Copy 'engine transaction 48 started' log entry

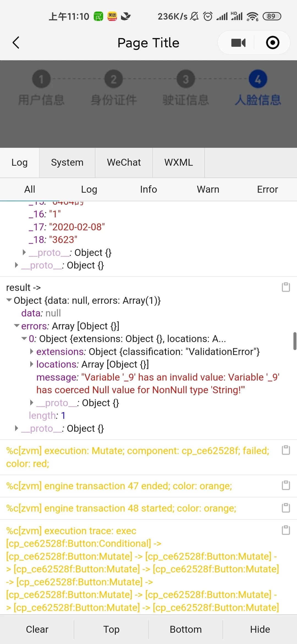286,508
